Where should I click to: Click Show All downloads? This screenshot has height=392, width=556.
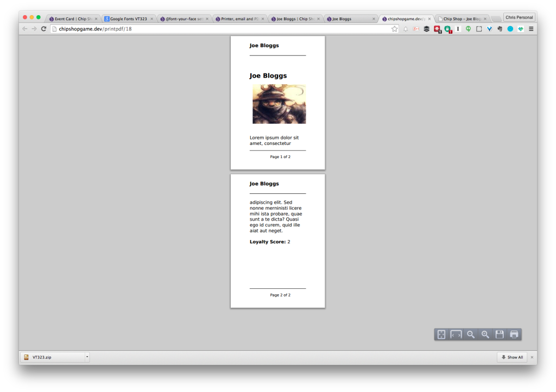pos(512,357)
